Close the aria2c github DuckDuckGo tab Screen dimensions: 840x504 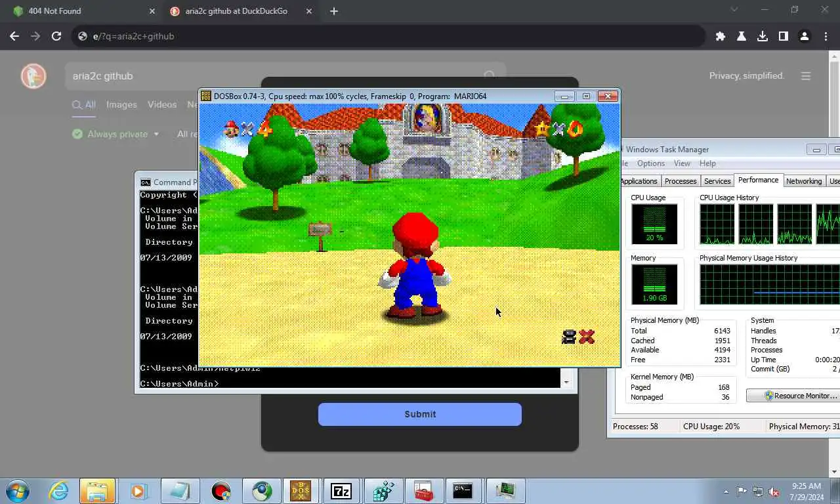[310, 11]
